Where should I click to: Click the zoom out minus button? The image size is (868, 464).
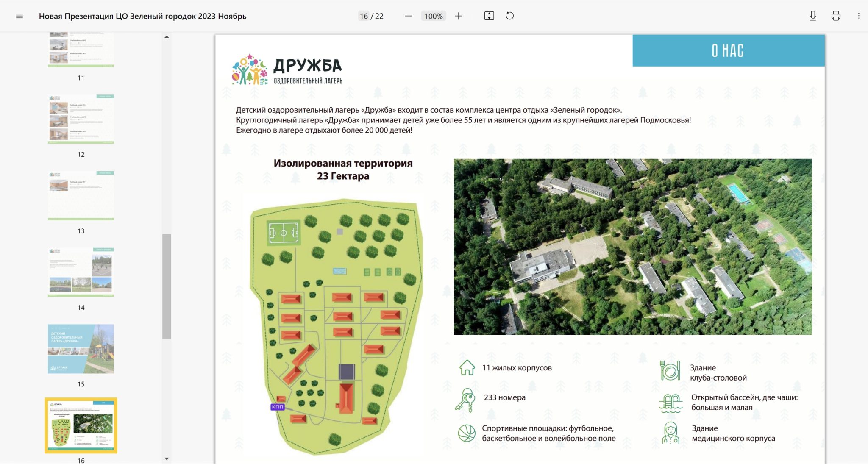(408, 16)
